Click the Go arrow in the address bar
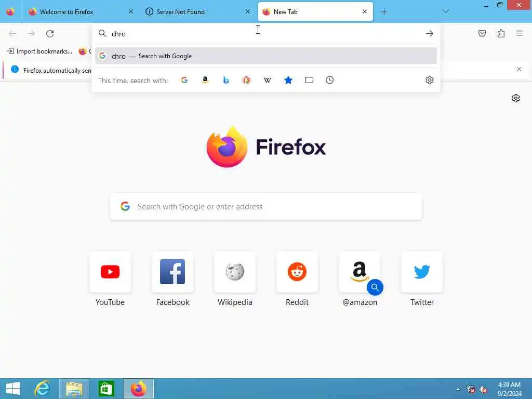The height and width of the screenshot is (399, 532). coord(429,34)
